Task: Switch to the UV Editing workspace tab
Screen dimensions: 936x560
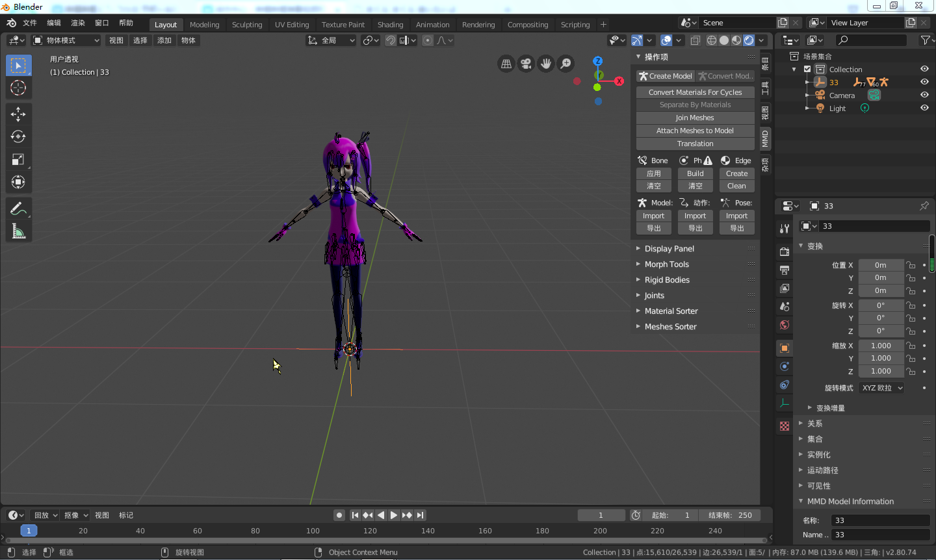Action: (x=292, y=25)
